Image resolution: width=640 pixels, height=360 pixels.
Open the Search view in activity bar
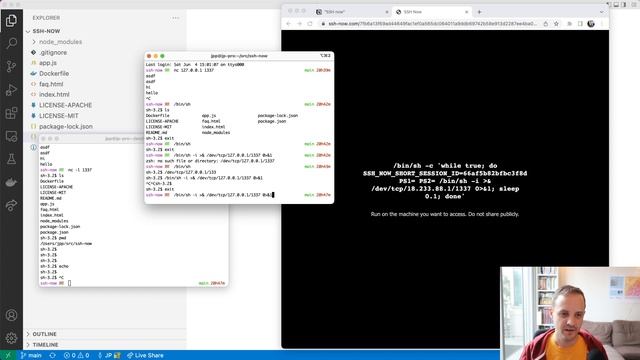[11, 43]
